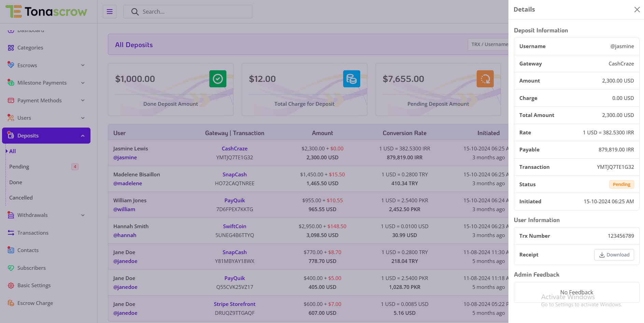The image size is (644, 323).
Task: Open the Done deposits submenu item
Action: click(x=16, y=182)
